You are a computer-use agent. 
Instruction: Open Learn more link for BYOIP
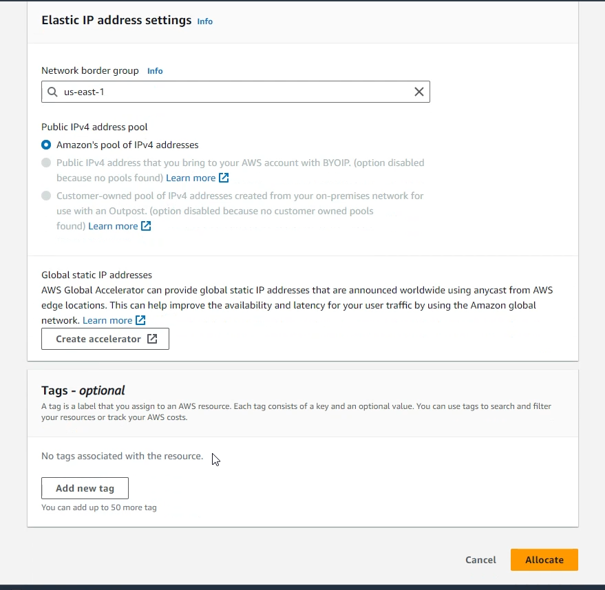click(191, 178)
